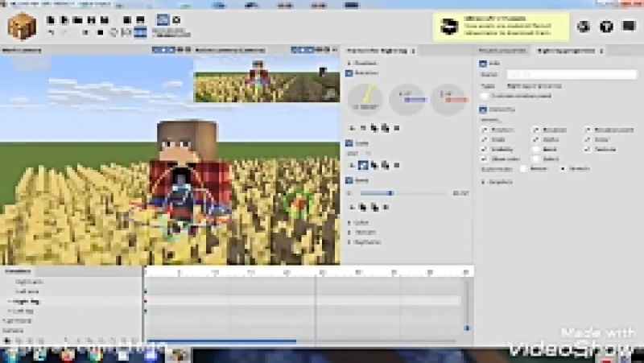Toggle inherit Alpha checkbox
The width and height of the screenshot is (644, 363).
[536, 139]
